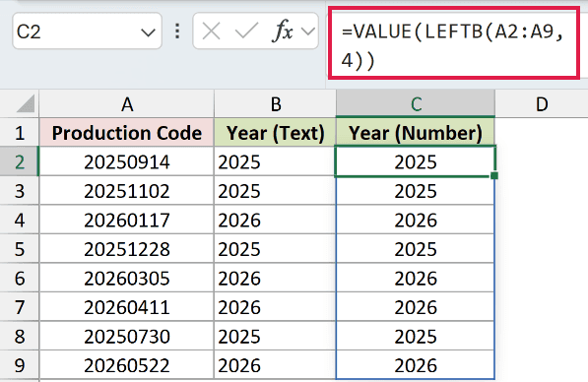588x382 pixels.
Task: Select row 3 header
Action: click(19, 191)
